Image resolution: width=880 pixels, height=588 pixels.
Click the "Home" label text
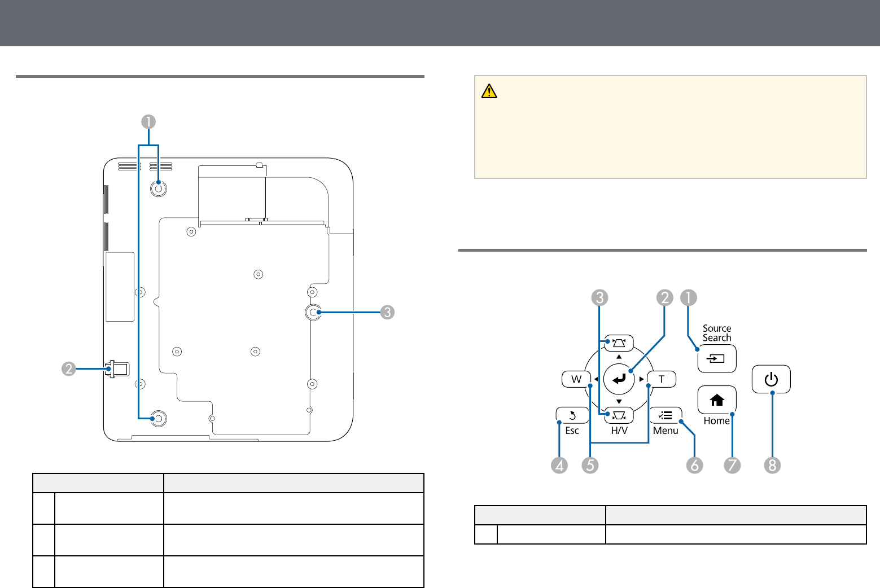tap(717, 421)
